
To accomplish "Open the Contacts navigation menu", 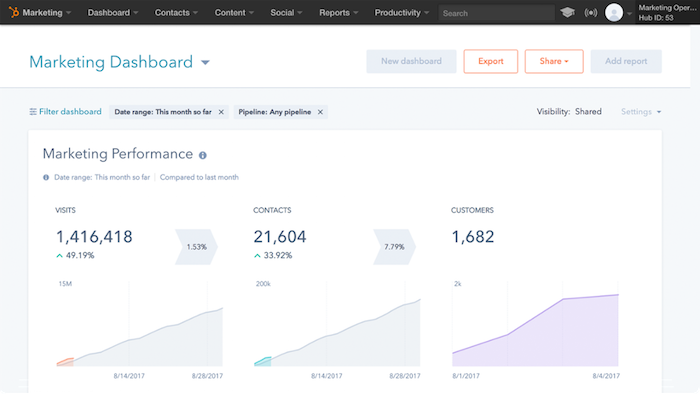I will coord(176,12).
